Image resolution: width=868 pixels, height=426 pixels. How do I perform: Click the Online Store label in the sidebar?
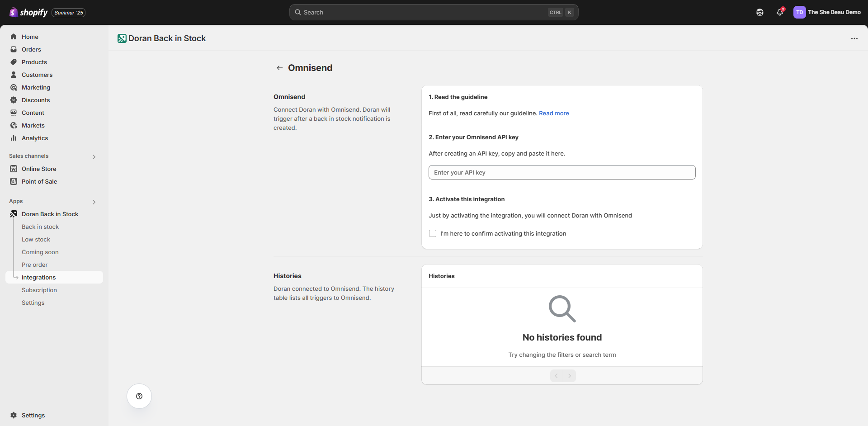(x=39, y=169)
